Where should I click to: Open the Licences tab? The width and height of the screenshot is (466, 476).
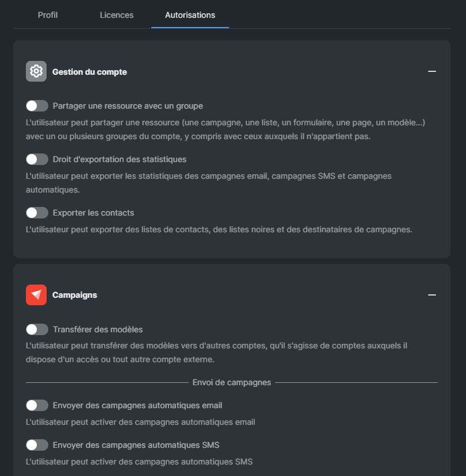pyautogui.click(x=117, y=15)
